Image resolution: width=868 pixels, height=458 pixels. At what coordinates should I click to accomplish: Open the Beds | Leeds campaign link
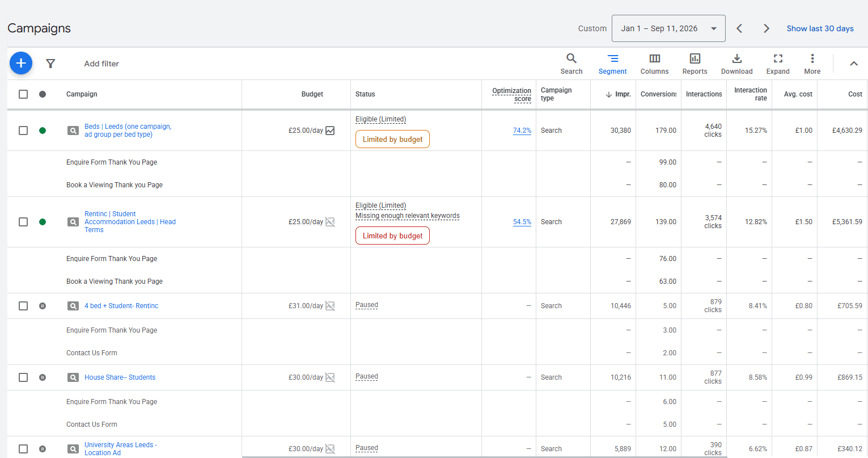pos(128,131)
